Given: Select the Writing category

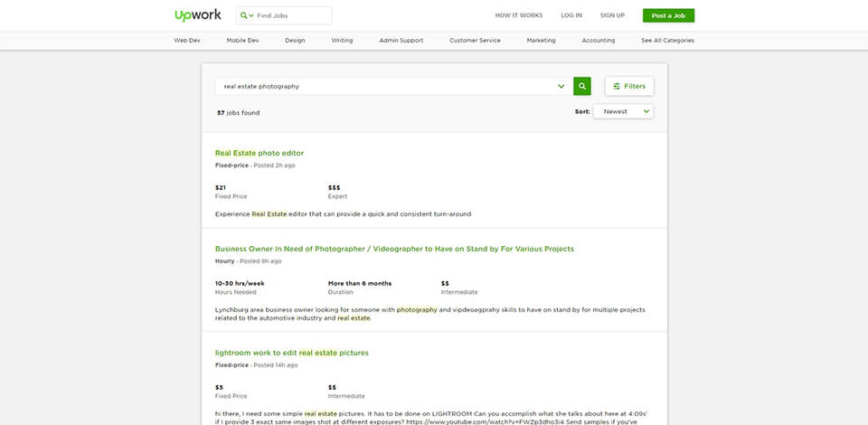Looking at the screenshot, I should click(342, 41).
